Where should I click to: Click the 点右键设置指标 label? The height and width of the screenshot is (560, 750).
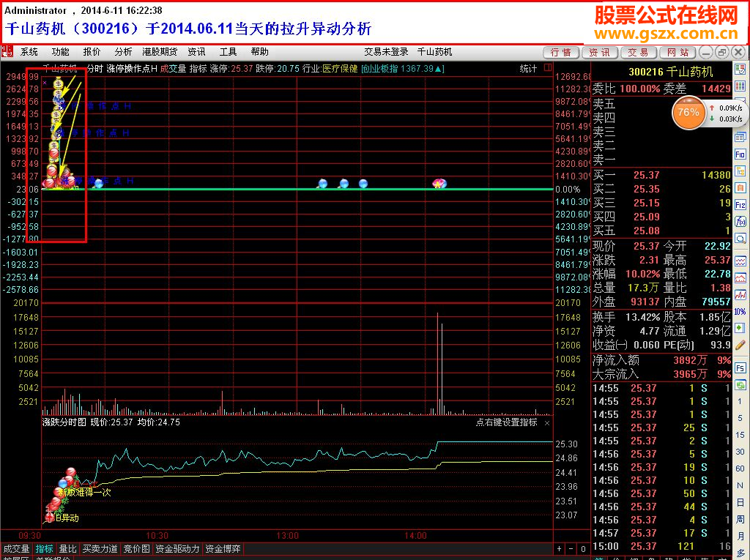coord(507,422)
